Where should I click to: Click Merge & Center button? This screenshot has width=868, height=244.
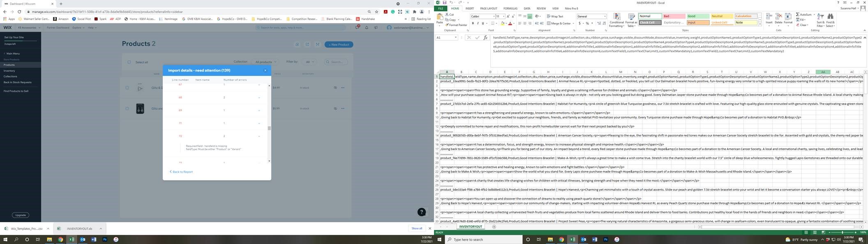(x=559, y=23)
